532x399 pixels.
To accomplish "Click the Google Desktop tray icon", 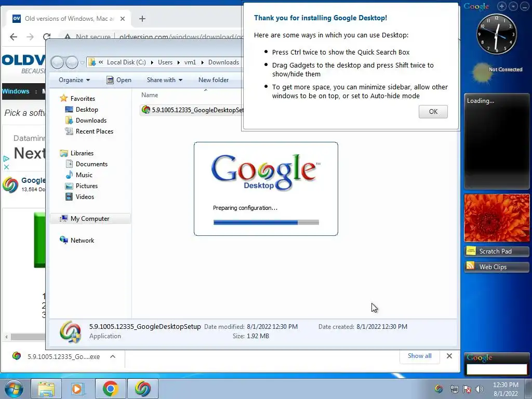I will (x=438, y=389).
